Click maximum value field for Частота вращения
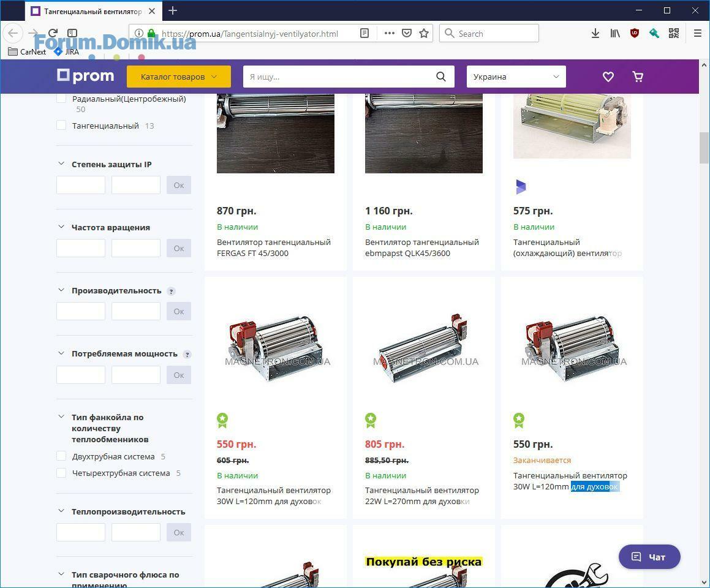This screenshot has width=710, height=588. coord(136,248)
